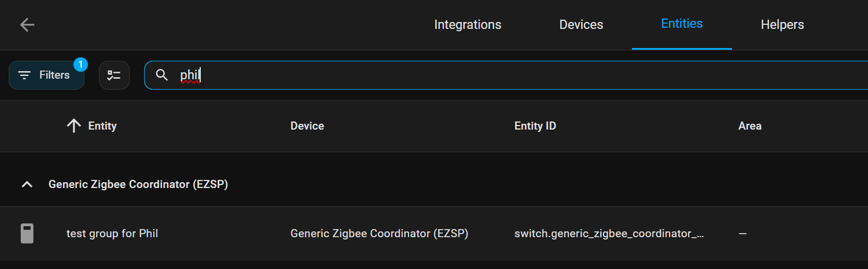Viewport: 868px width, 269px height.
Task: Toggle the sort arrow beside Entity
Action: 73,126
